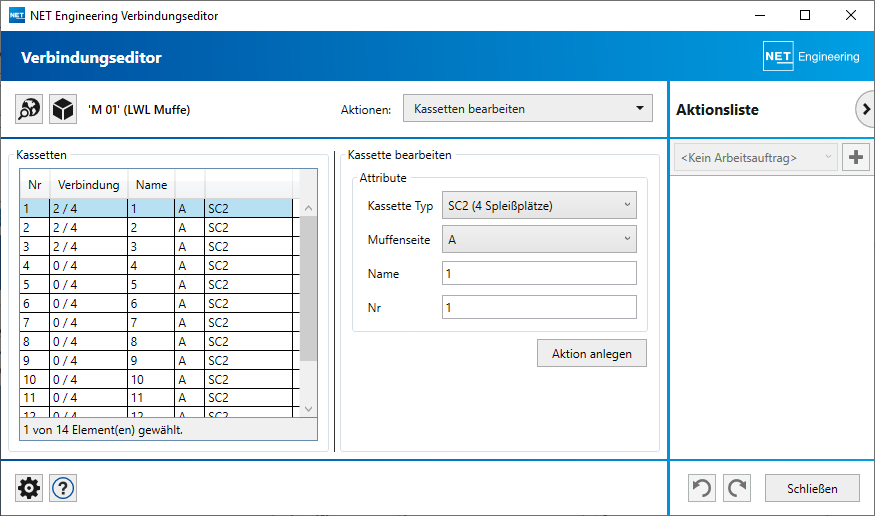
Task: Open the settings gear icon
Action: click(x=29, y=488)
